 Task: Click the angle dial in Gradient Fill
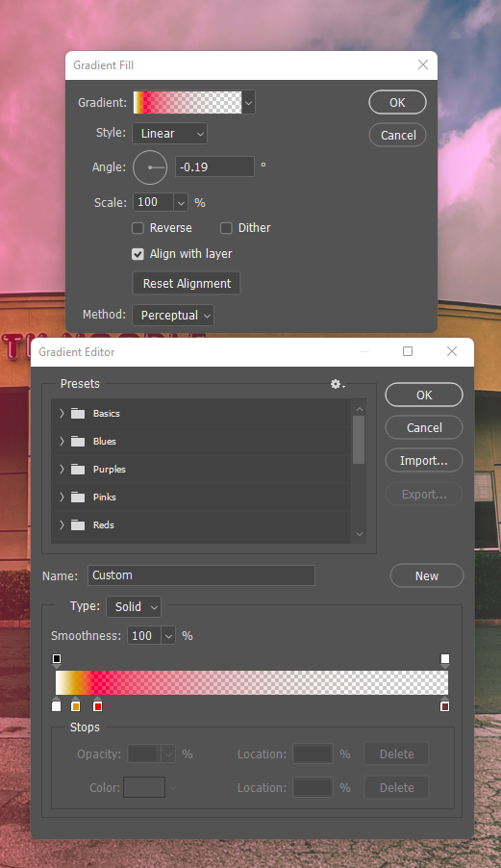150,167
